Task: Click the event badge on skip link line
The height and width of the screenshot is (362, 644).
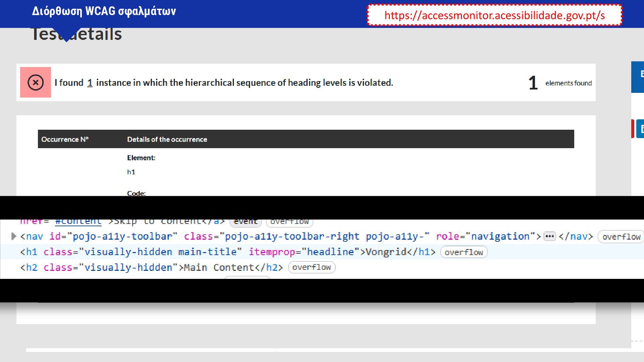Action: click(245, 222)
